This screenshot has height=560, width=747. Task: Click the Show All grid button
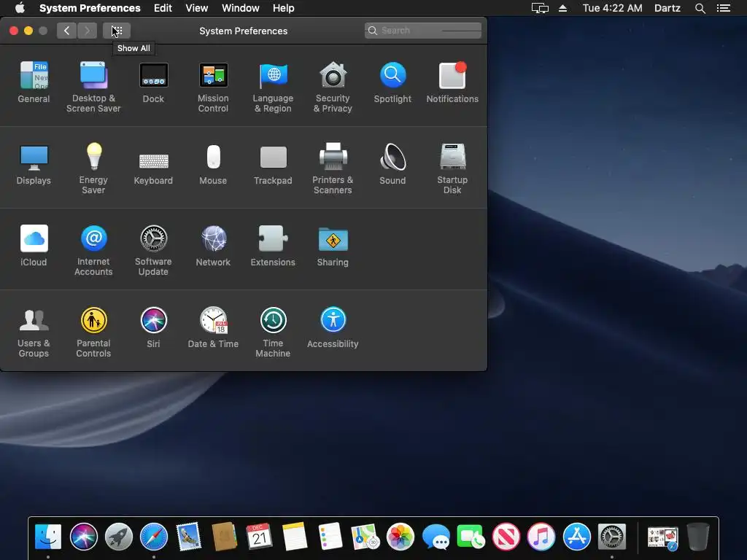pyautogui.click(x=117, y=31)
